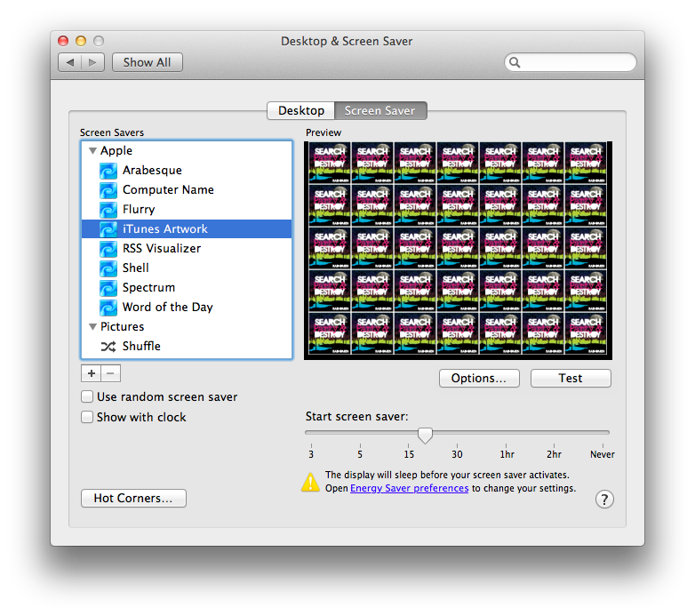Screen dimensions: 695x616
Task: Click the search input field
Action: (571, 62)
